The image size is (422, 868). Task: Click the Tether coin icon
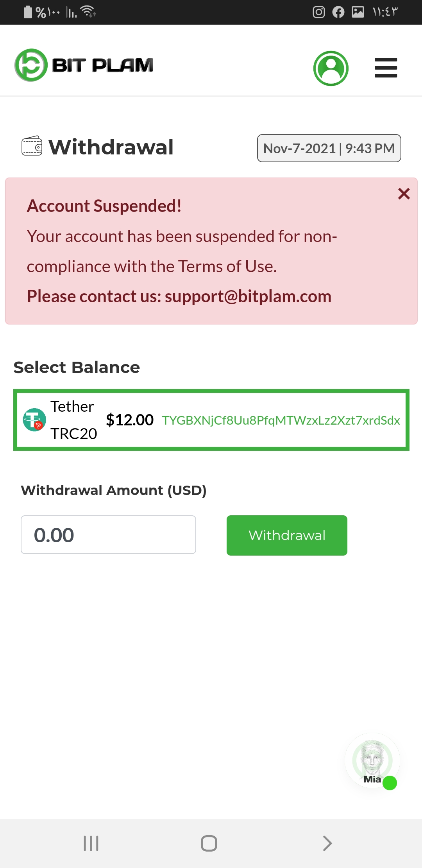pyautogui.click(x=34, y=420)
